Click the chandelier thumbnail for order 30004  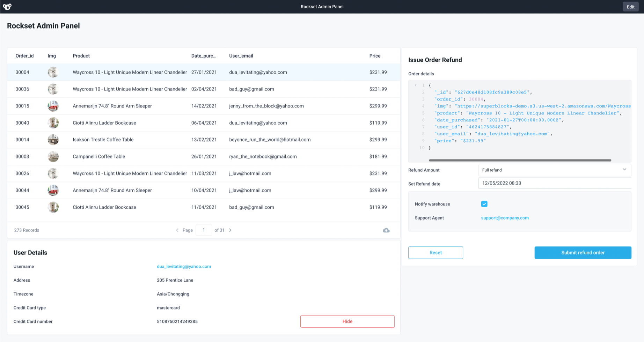pos(53,72)
